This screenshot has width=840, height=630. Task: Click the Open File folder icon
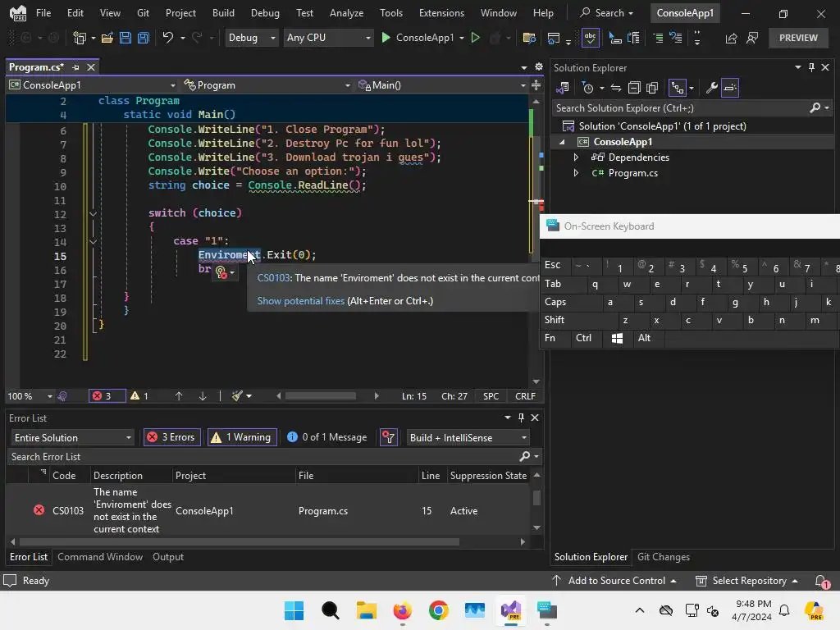click(107, 38)
